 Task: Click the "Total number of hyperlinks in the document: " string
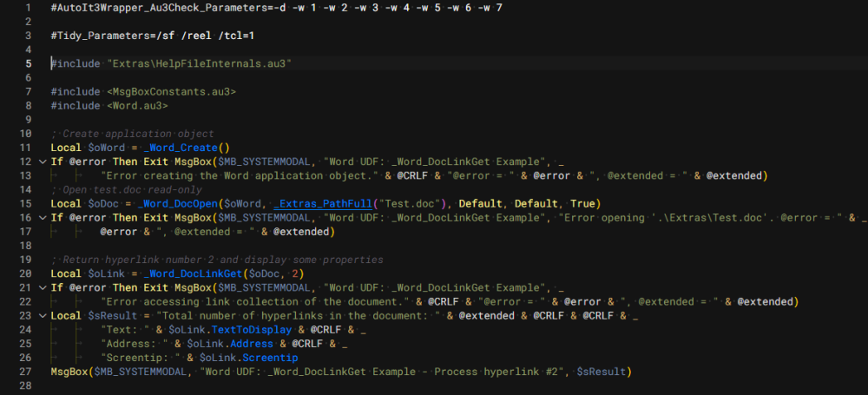click(x=298, y=316)
